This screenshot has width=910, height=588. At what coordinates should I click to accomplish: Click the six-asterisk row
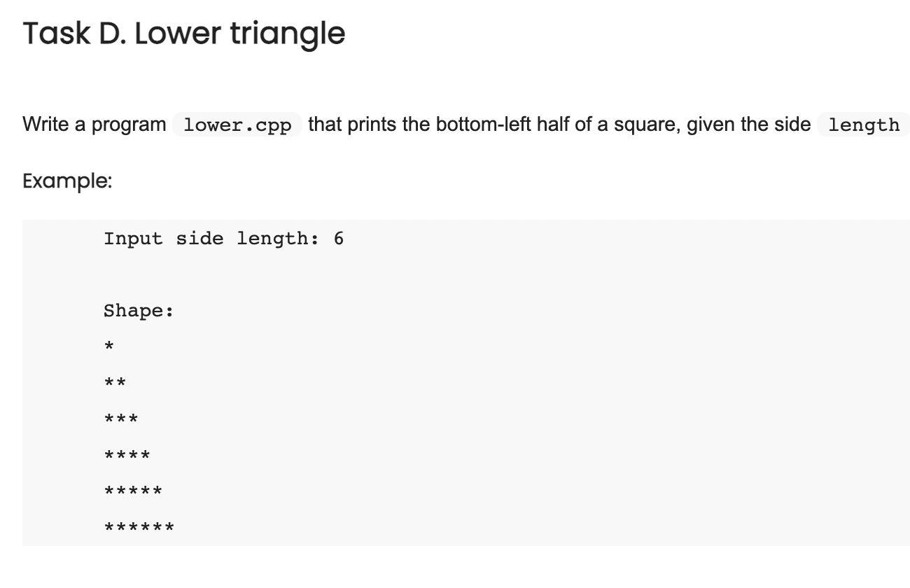[139, 527]
